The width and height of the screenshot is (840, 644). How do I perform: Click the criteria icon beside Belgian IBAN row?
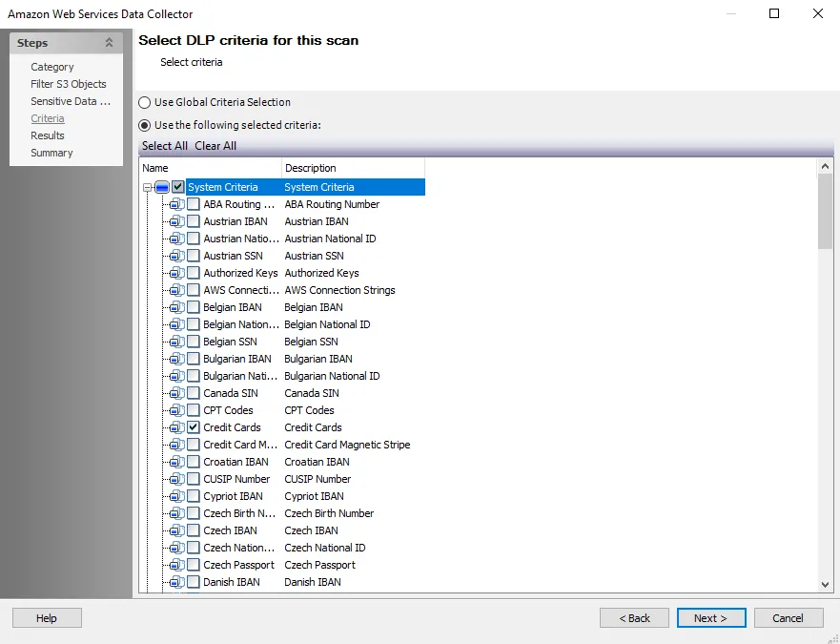point(176,307)
